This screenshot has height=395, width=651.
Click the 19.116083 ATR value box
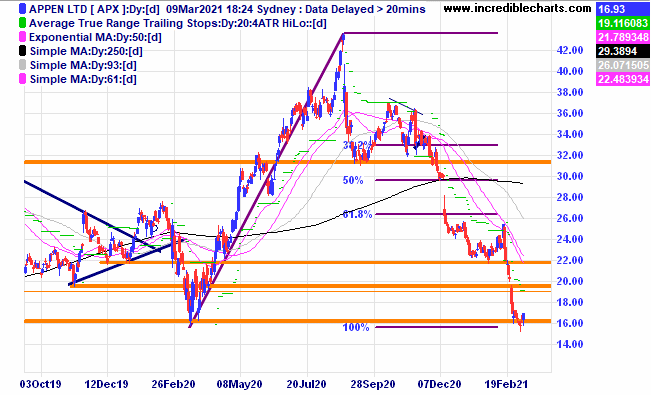coord(623,23)
